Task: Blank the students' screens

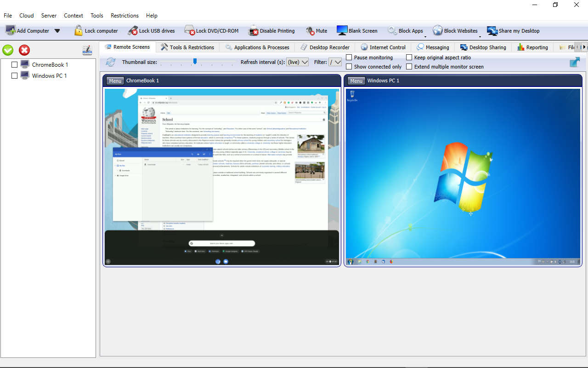Action: 357,31
